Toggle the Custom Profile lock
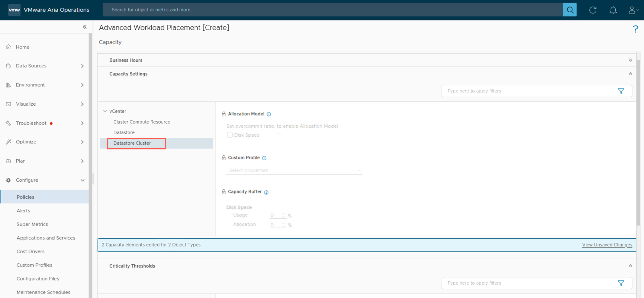This screenshot has width=644, height=298. tap(223, 158)
